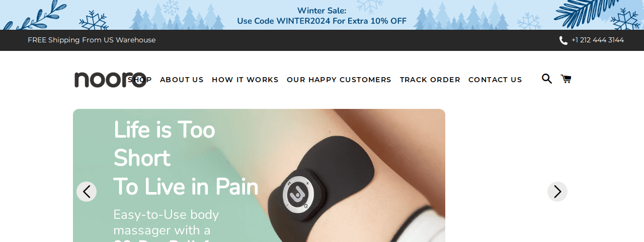Call the +1 212 444 3144 number
Screen dimensions: 644x242
point(598,40)
